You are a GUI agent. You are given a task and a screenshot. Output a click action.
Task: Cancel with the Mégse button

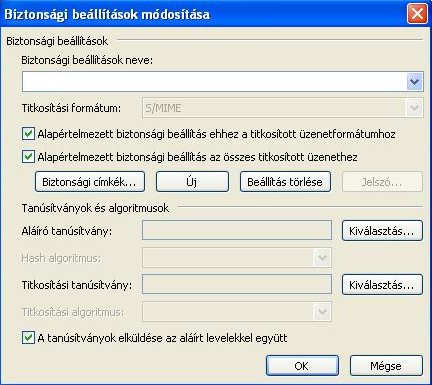click(x=386, y=366)
